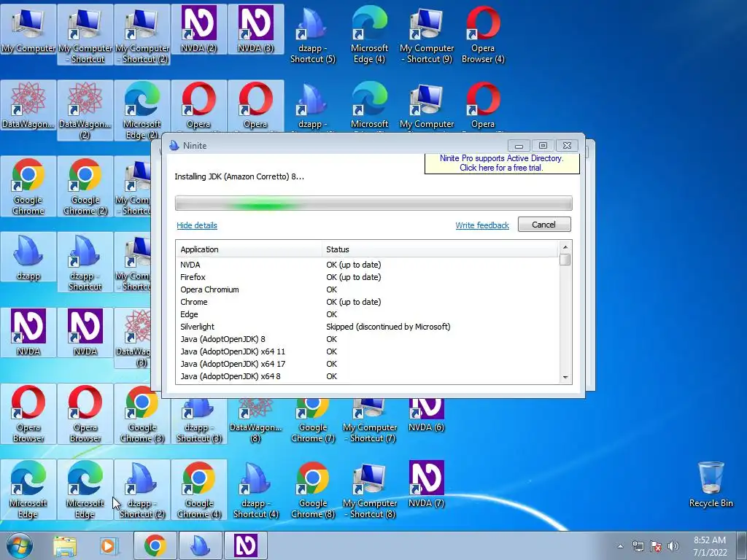This screenshot has height=560, width=747.
Task: Select the Chrome row in details list
Action: coord(367,302)
